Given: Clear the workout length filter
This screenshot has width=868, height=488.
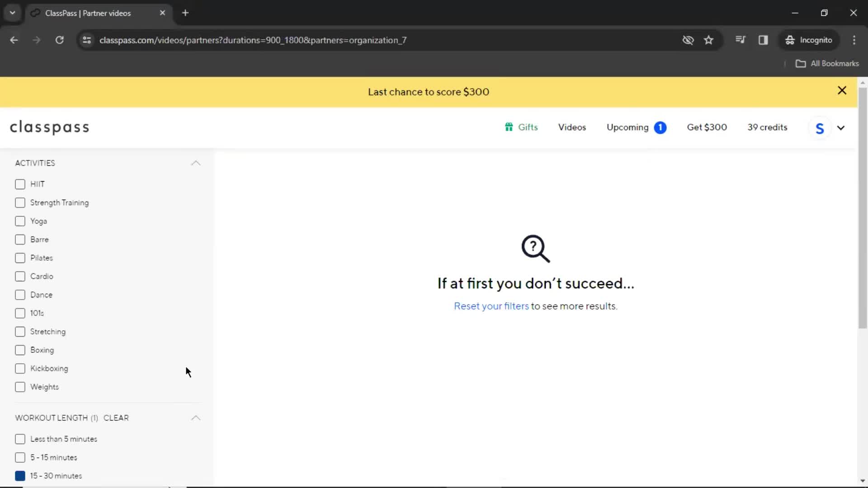Looking at the screenshot, I should (116, 418).
